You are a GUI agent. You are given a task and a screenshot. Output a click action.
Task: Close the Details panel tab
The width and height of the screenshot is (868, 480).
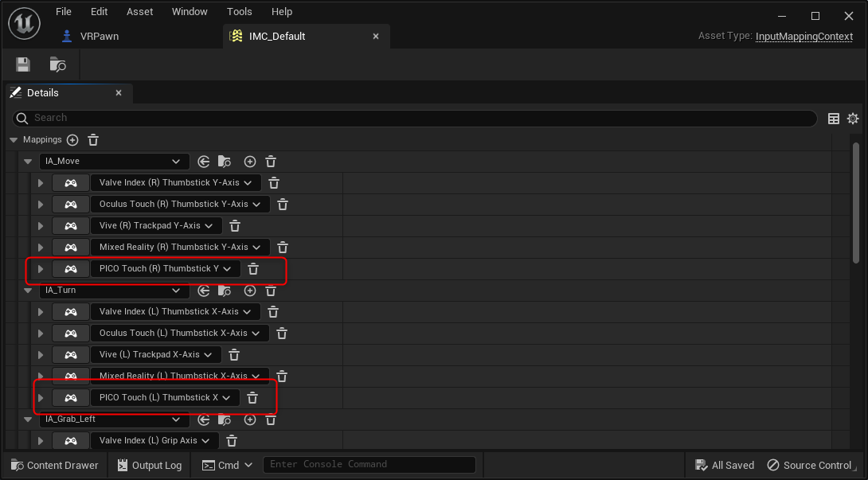point(119,93)
